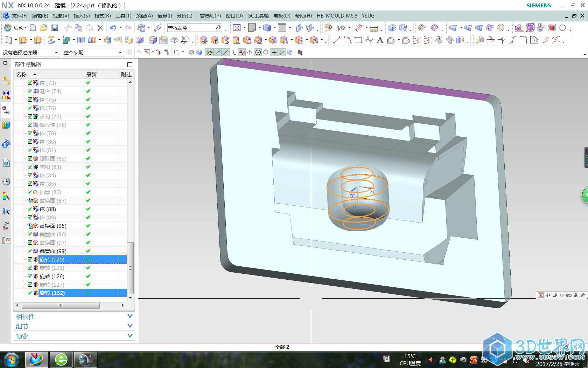Open the HB_MOULD M6.8 menu
The height and width of the screenshot is (368, 588).
[x=337, y=16]
